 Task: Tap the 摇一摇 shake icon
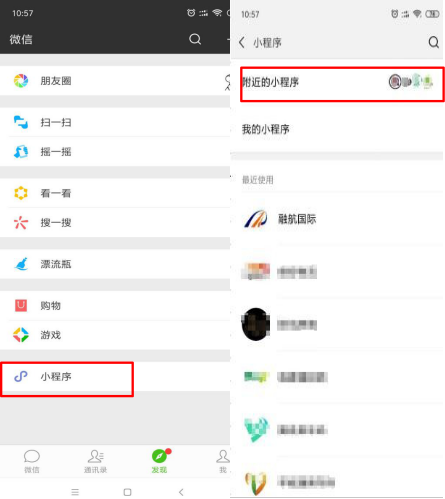click(21, 152)
